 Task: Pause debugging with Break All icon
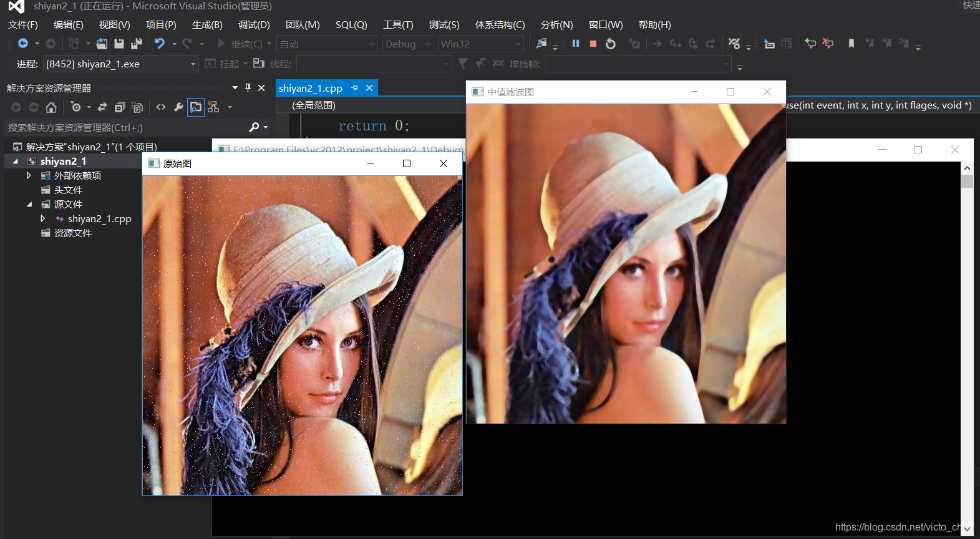pos(576,44)
